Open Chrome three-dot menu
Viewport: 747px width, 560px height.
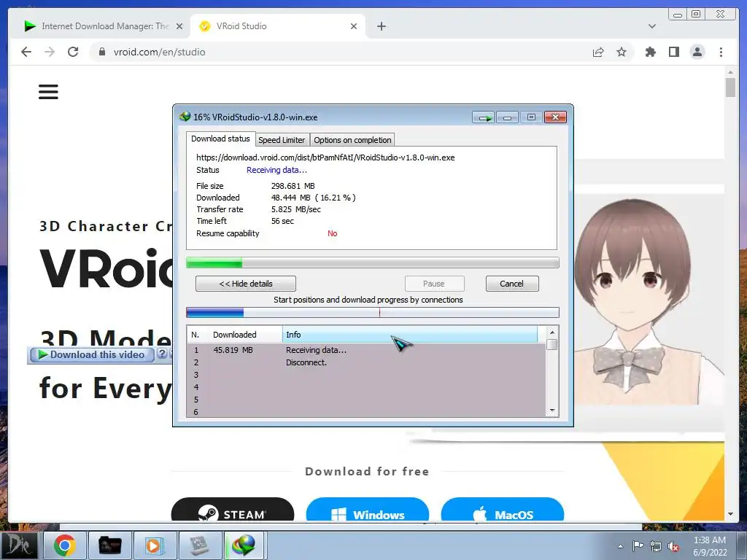[x=721, y=52]
